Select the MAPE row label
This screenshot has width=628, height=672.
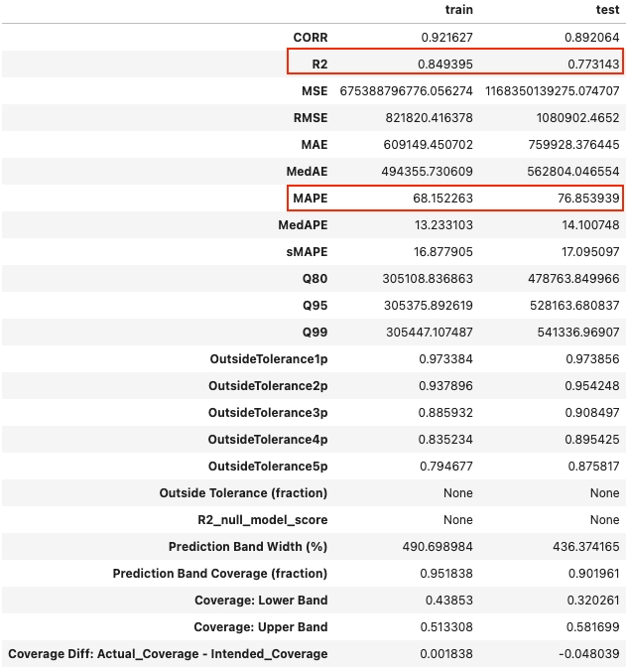point(310,198)
